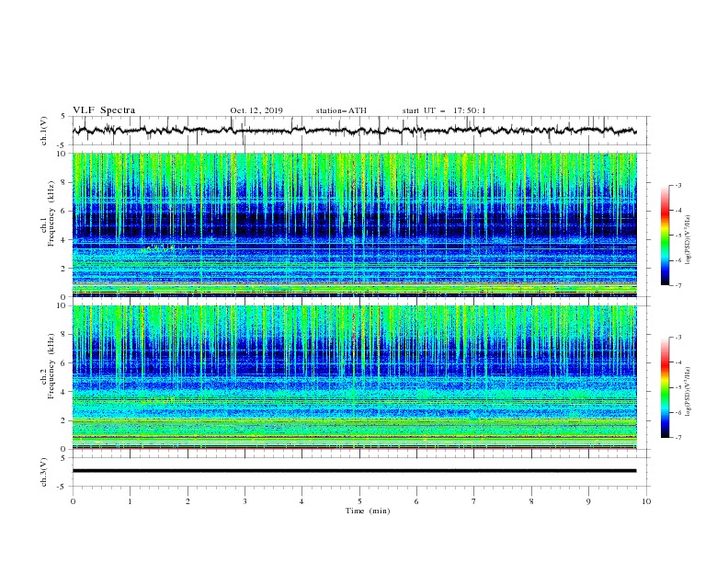
Task: Click the time axis tick label '9'
Action: coord(588,501)
